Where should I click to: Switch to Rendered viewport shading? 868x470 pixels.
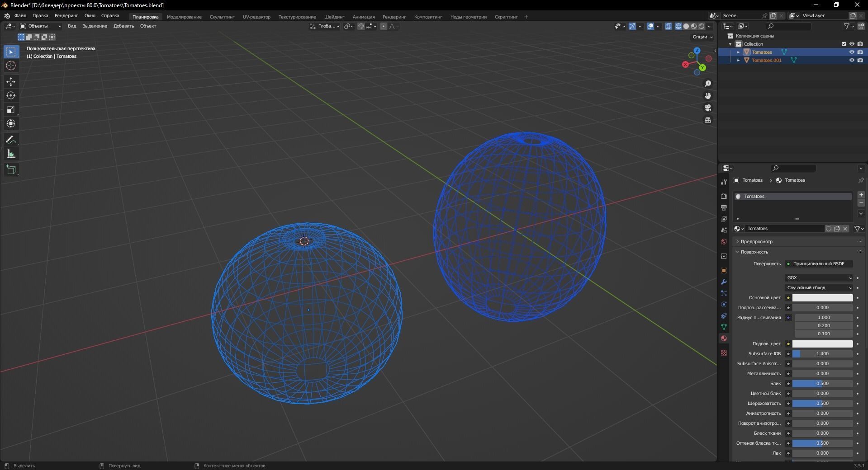click(702, 26)
